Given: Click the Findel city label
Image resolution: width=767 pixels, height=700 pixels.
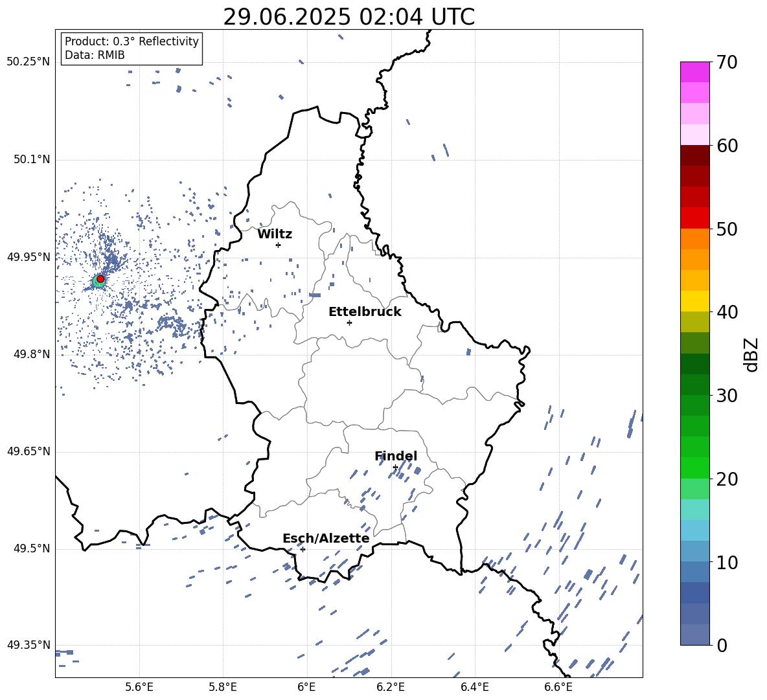Looking at the screenshot, I should tap(396, 456).
